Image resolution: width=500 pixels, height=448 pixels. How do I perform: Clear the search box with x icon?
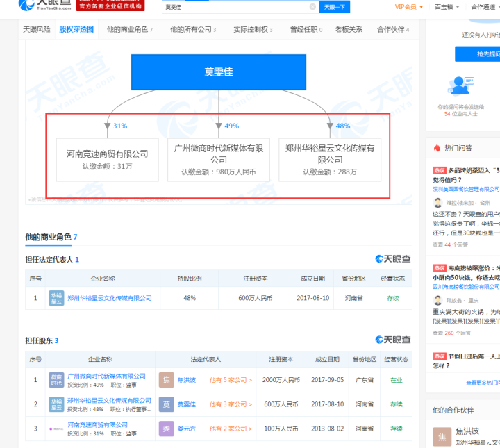[312, 7]
